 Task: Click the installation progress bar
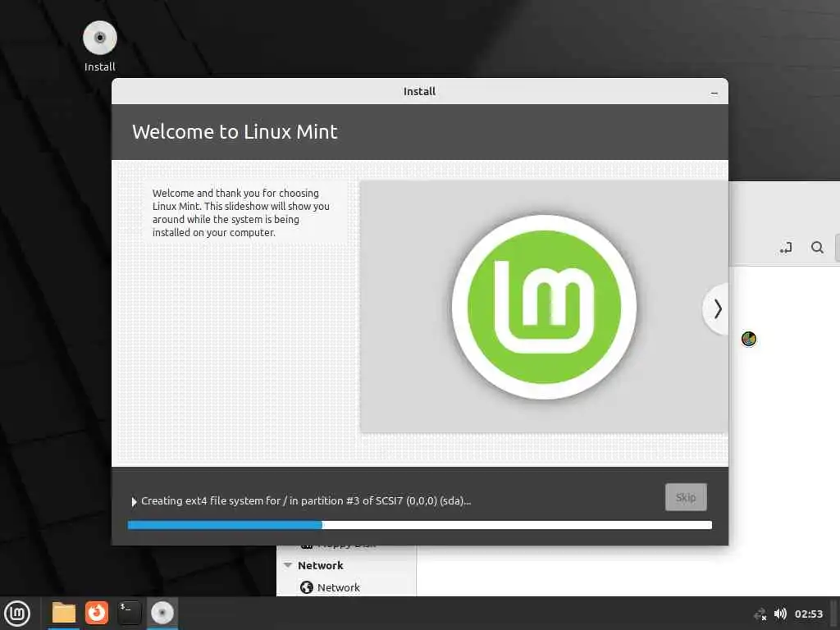pos(419,525)
